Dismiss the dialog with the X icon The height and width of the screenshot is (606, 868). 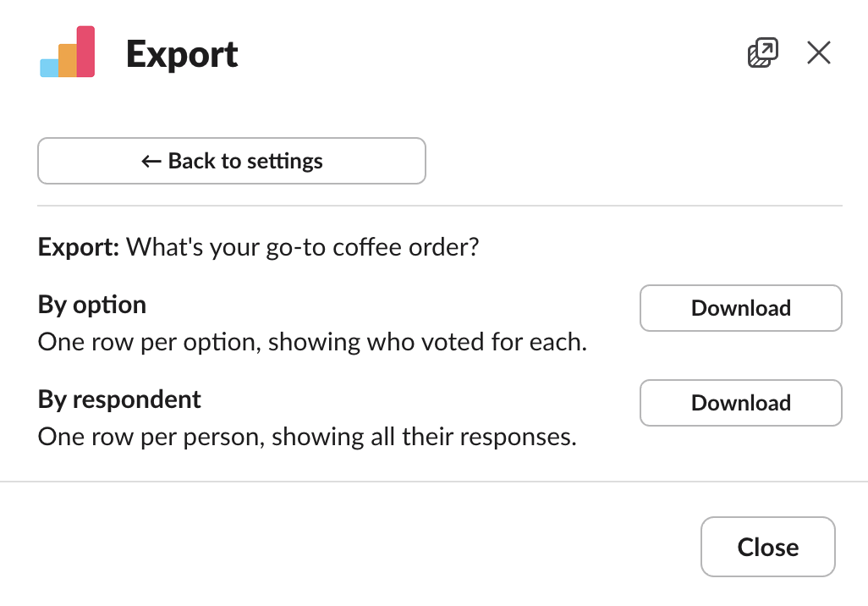[x=818, y=53]
